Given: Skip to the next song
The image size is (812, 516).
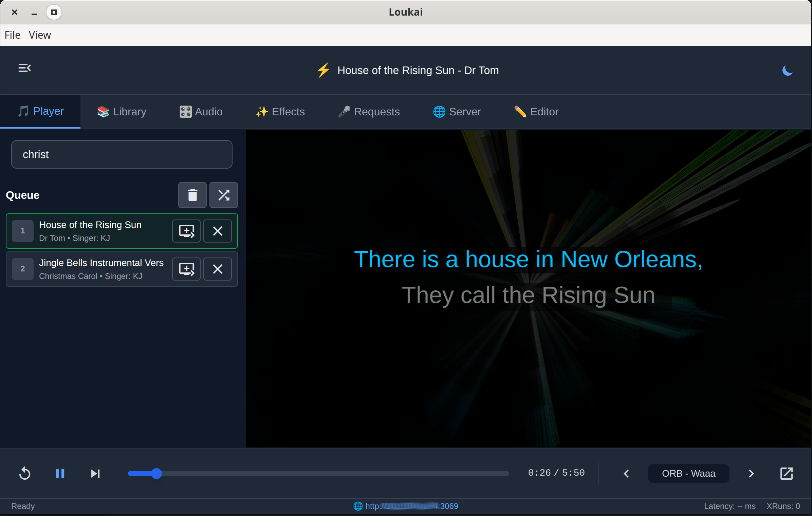Looking at the screenshot, I should point(95,474).
